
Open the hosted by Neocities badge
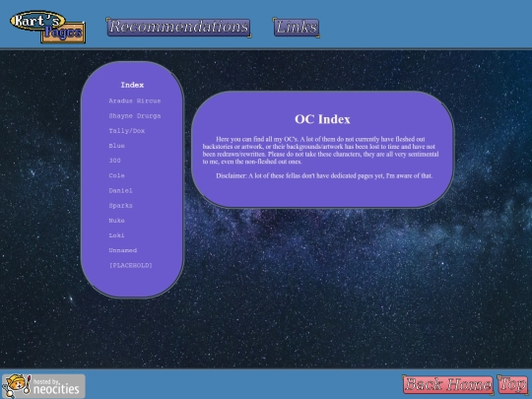click(43, 386)
